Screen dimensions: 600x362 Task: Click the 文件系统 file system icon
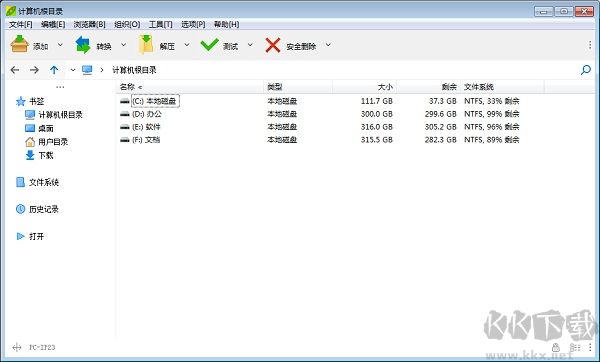(x=20, y=182)
